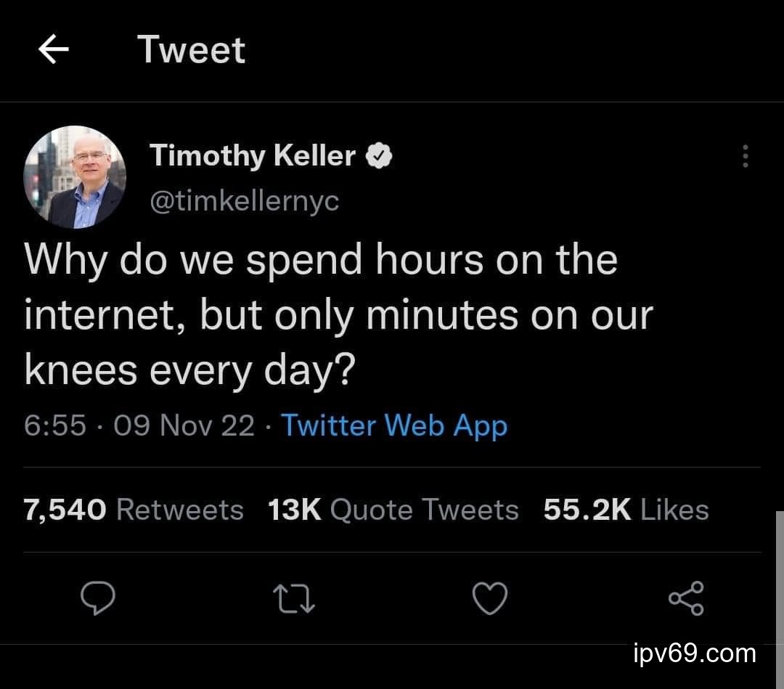Share the tweet via the share icon
Viewport: 784px width, 689px height.
click(685, 598)
